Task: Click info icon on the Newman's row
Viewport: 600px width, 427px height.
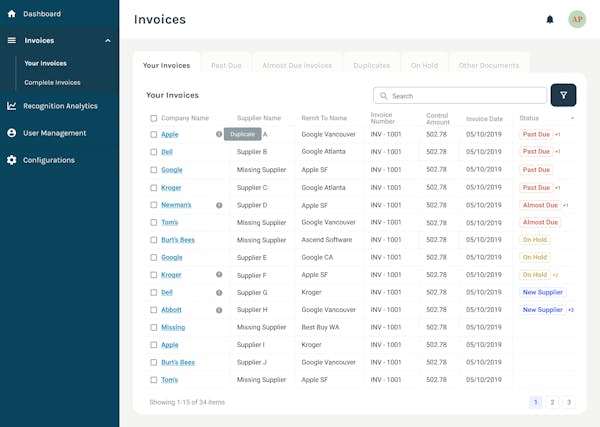Action: click(x=219, y=205)
